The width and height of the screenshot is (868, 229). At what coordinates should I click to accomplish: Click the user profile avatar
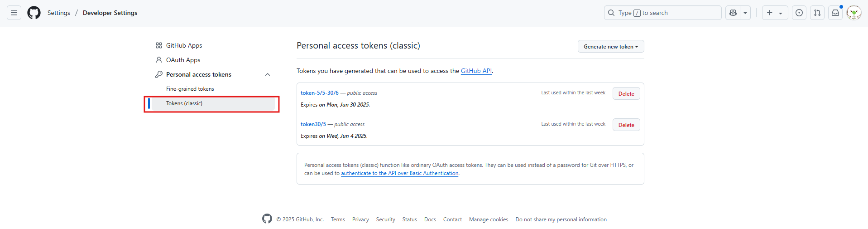854,13
